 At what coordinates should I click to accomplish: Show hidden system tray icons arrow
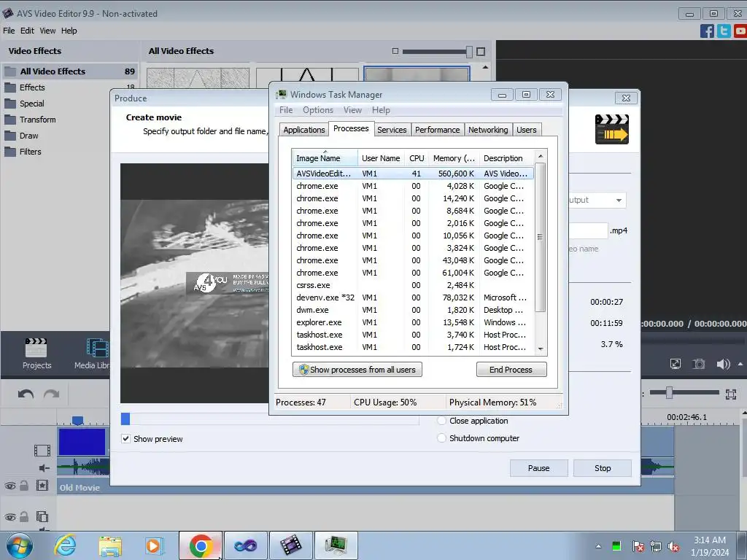tap(598, 546)
